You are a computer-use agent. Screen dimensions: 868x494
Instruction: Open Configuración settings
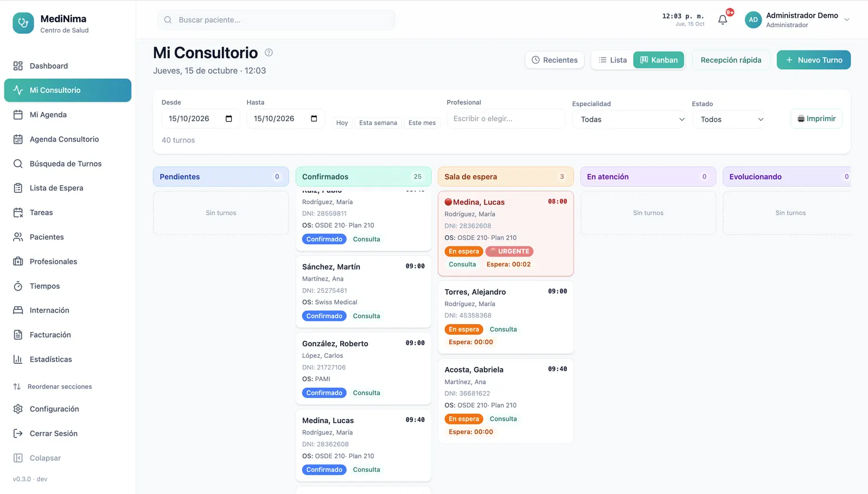coord(68,409)
